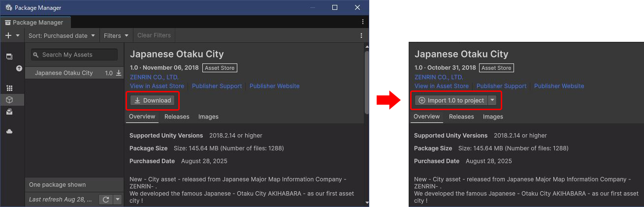
Task: Open Publisher Website link in Package Manager window
Action: (x=275, y=86)
